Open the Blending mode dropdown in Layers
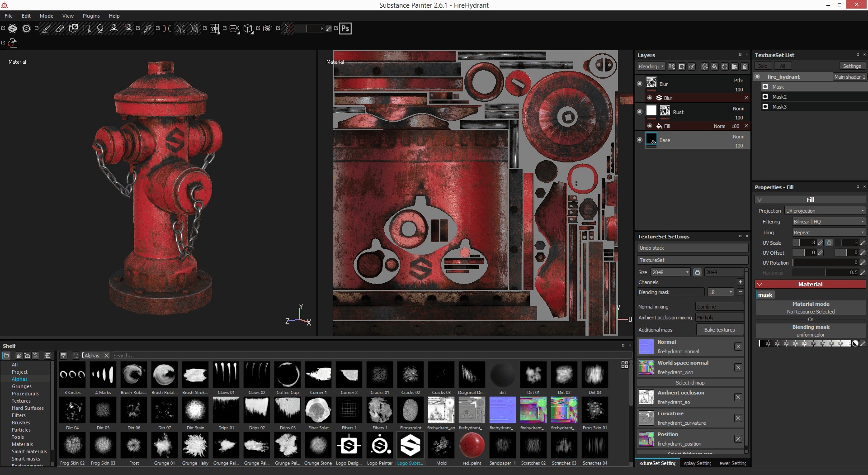The height and width of the screenshot is (475, 868). [651, 66]
